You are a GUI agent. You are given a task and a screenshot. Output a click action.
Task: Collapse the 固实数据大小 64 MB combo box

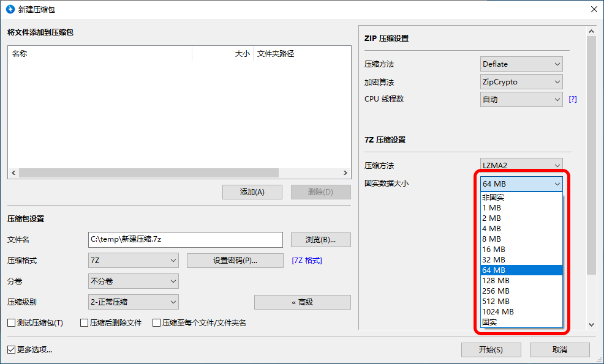pyautogui.click(x=521, y=184)
